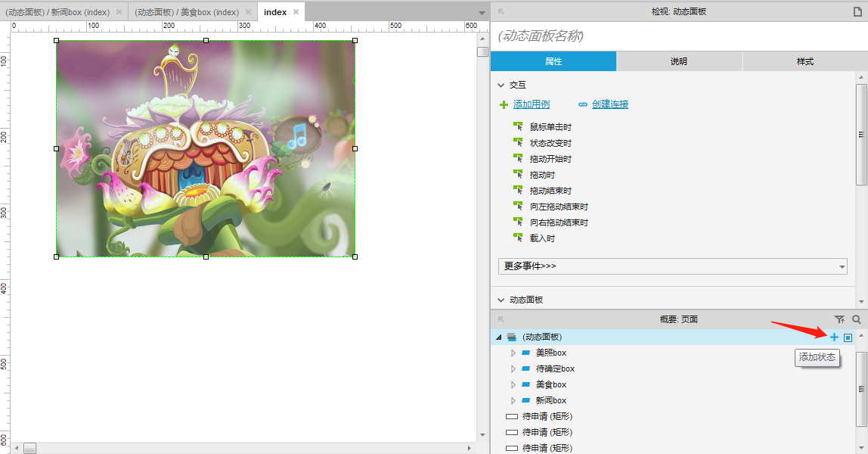The height and width of the screenshot is (454, 868).
Task: Click the canvas horizontal scrollbar thumb
Action: (30, 448)
